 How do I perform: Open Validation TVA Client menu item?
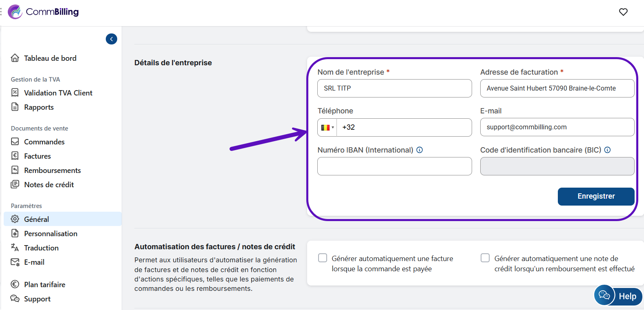click(x=58, y=93)
